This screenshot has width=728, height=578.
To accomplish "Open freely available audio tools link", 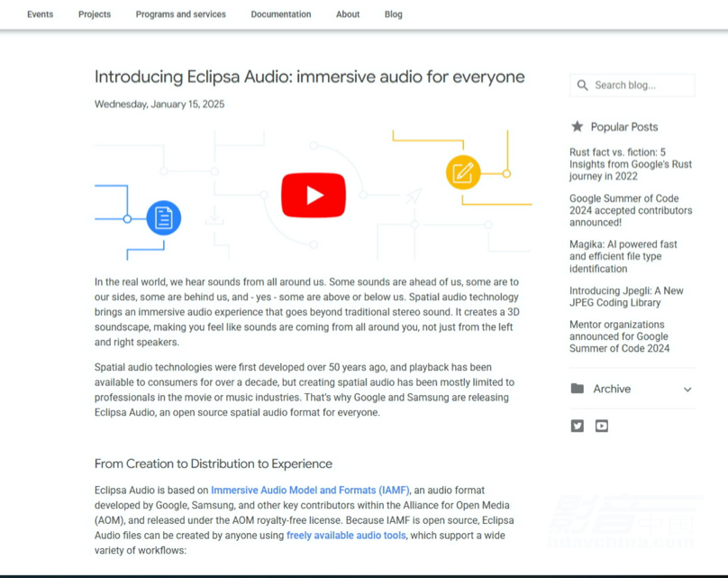I will 346,536.
